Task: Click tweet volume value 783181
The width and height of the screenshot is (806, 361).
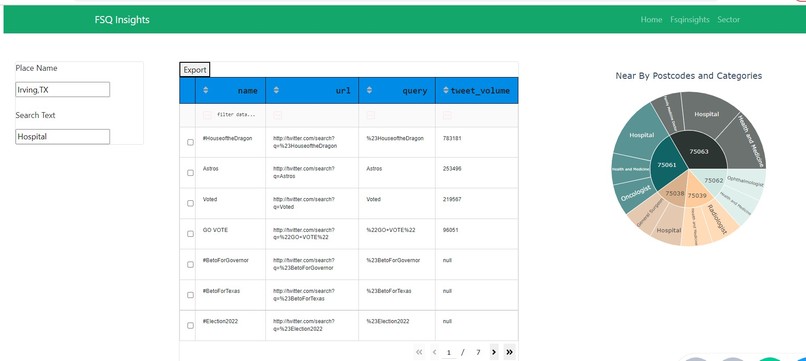Action: (451, 138)
